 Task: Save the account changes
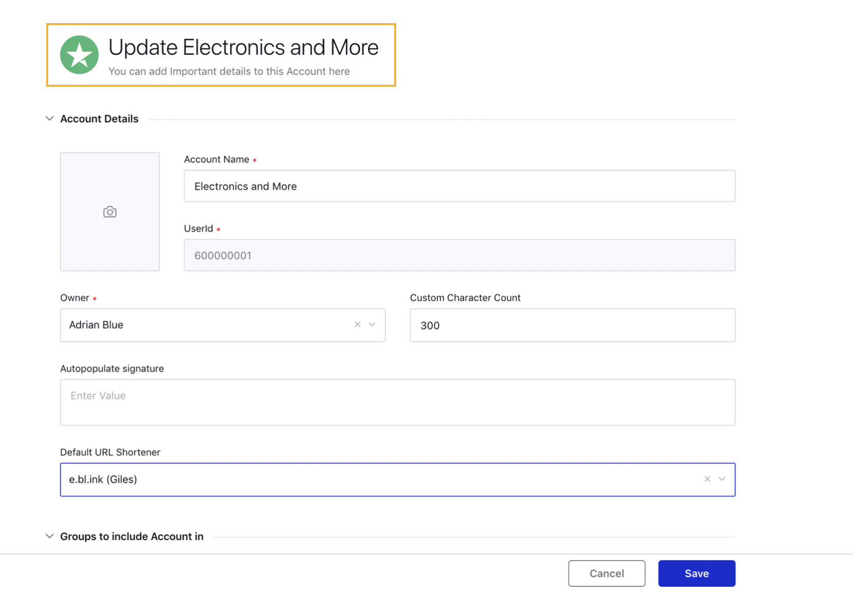[696, 573]
